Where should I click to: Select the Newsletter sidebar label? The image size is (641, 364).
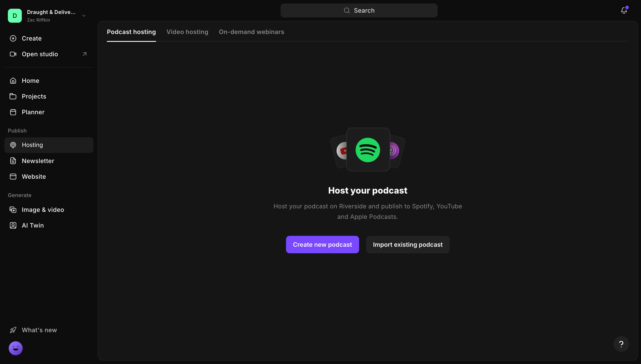pyautogui.click(x=38, y=161)
